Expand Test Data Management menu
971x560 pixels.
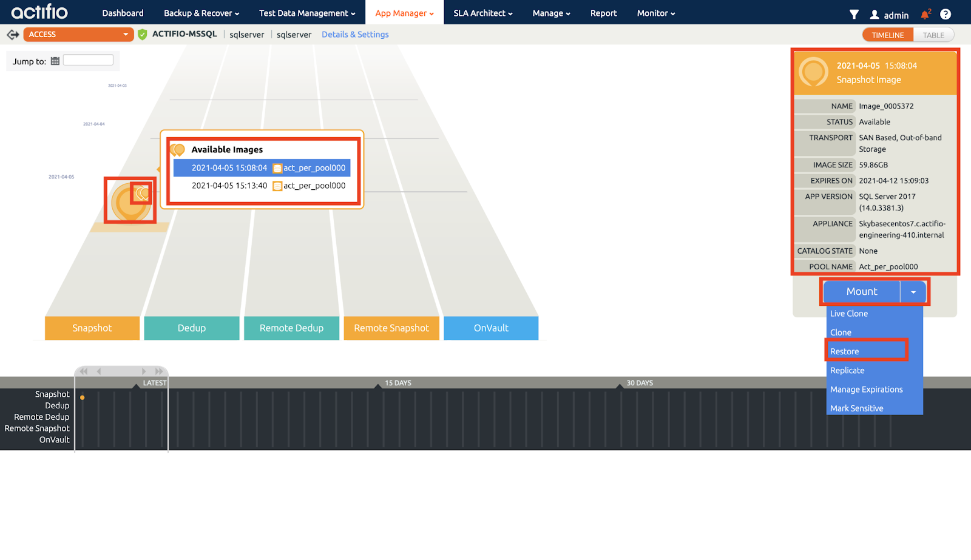[307, 13]
